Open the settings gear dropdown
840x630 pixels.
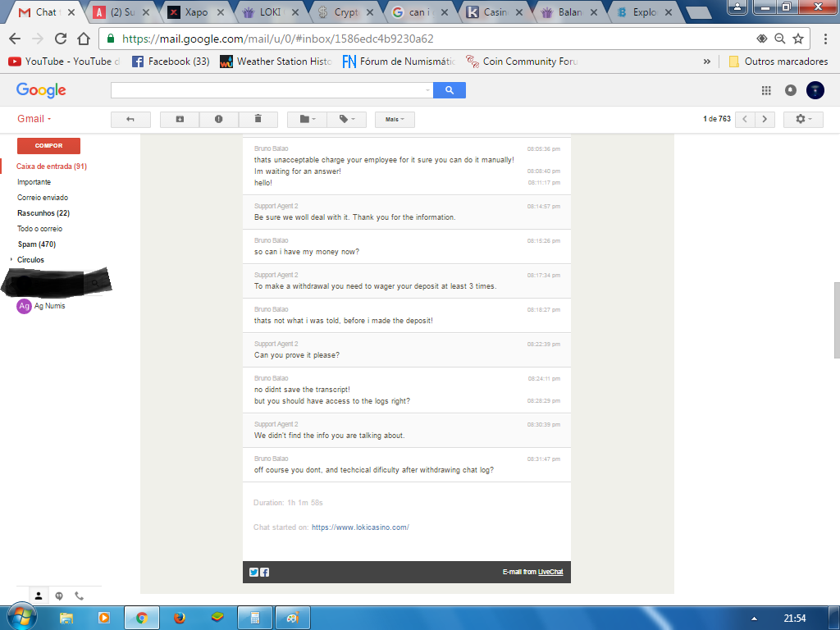pos(803,119)
